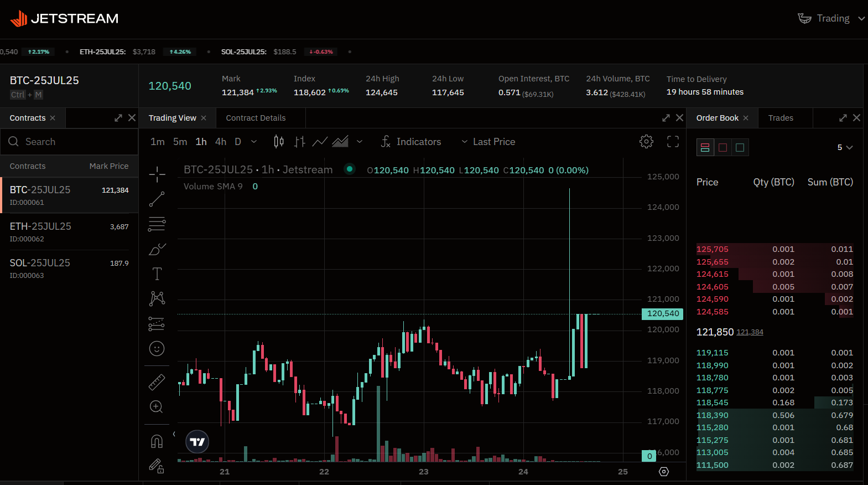868x485 pixels.
Task: Show both bids and asks view
Action: (705, 147)
